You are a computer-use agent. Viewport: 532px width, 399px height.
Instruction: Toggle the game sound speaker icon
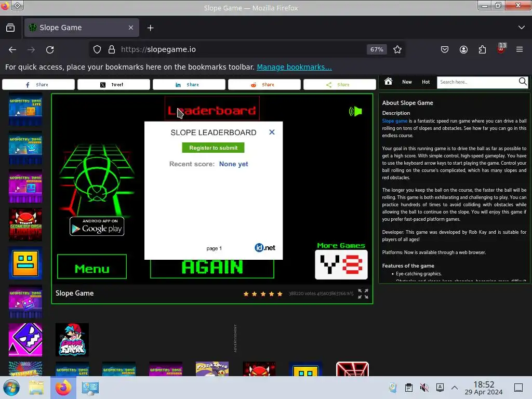(x=355, y=111)
